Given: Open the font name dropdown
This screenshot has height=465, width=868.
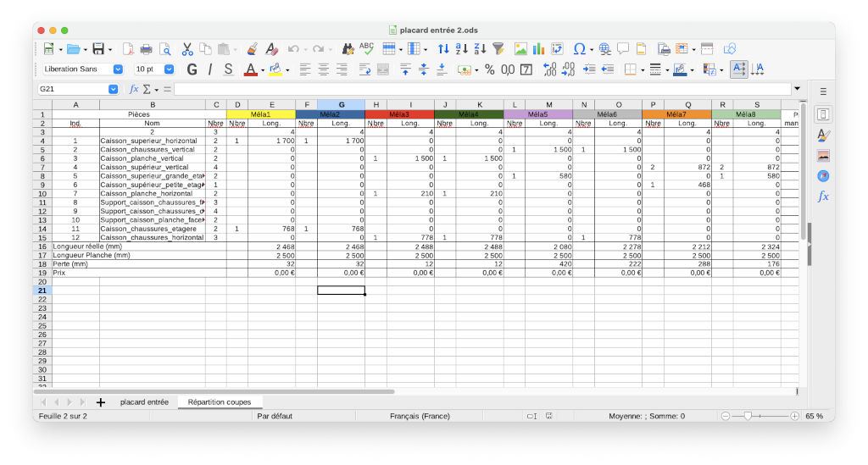Looking at the screenshot, I should click(118, 69).
